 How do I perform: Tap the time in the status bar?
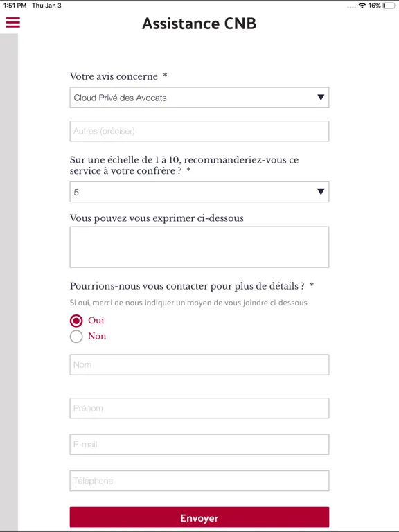(15, 6)
